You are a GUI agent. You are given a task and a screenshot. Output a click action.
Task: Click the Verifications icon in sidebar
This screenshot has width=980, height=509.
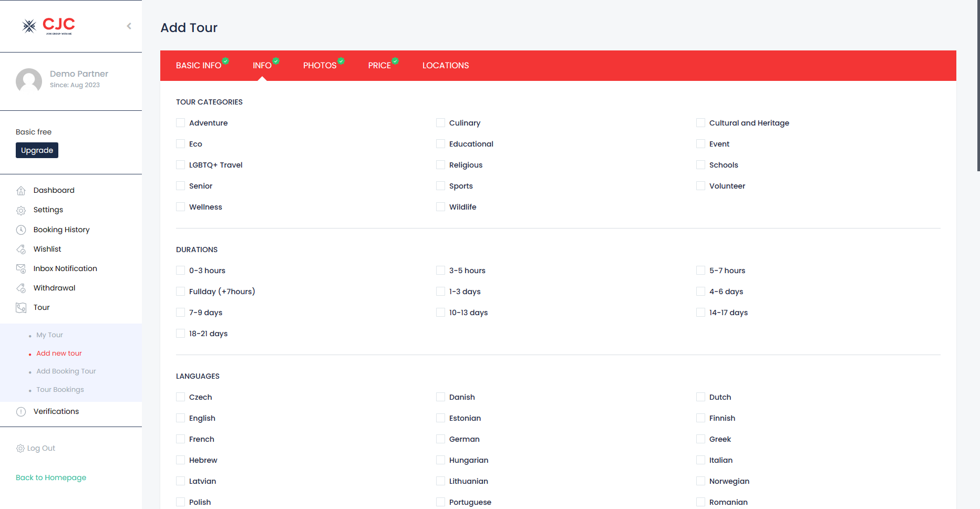pyautogui.click(x=21, y=412)
